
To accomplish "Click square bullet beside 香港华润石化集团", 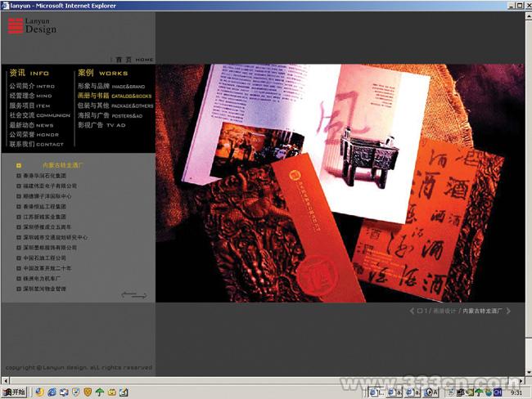I will click(x=18, y=176).
